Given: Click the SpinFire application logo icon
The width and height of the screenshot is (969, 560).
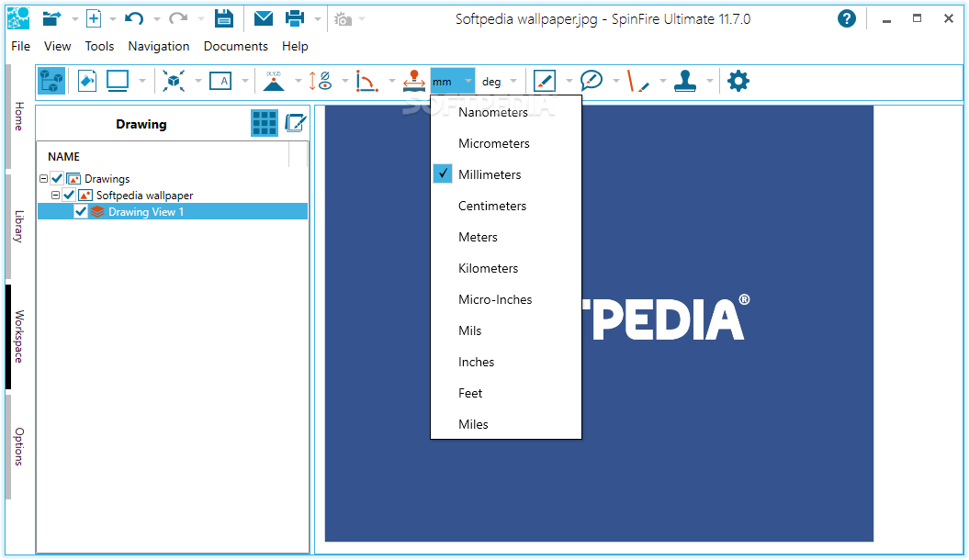Looking at the screenshot, I should 18,18.
